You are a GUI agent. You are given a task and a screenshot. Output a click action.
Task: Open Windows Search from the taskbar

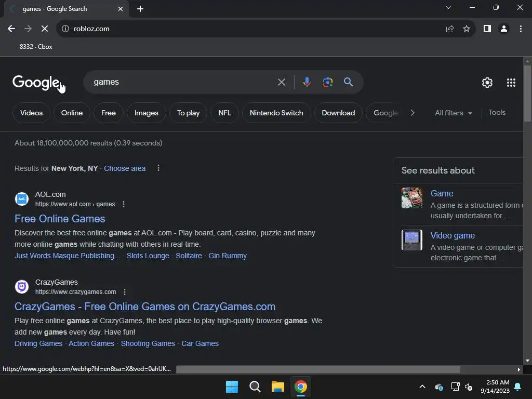[255, 387]
